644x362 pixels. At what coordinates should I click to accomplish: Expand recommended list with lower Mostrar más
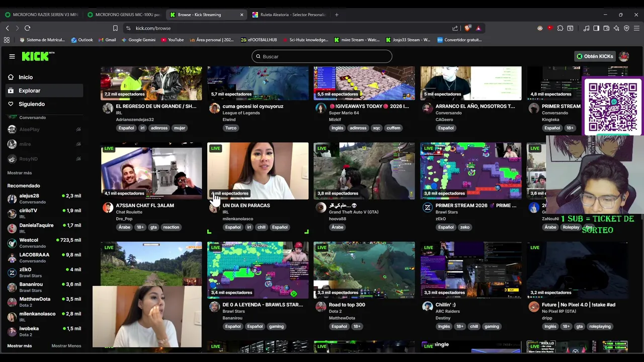20,346
